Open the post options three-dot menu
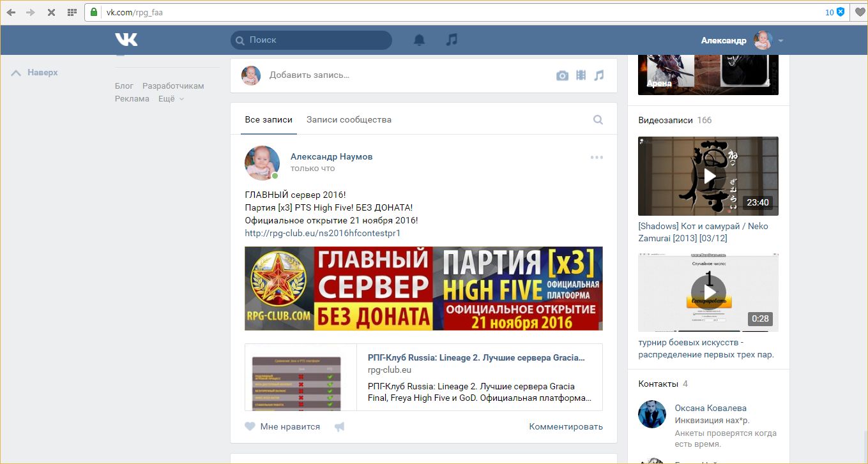 [597, 158]
